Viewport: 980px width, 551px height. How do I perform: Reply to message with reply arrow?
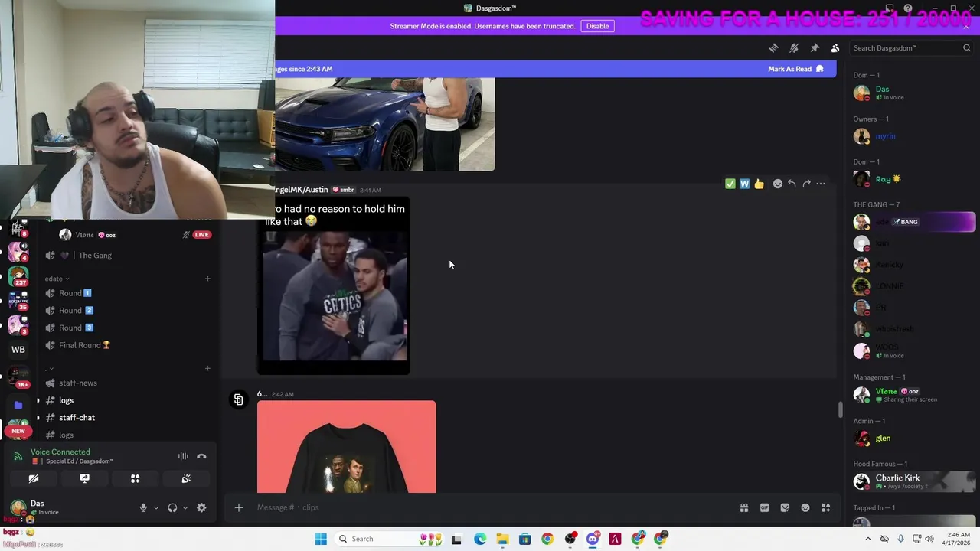coord(792,184)
